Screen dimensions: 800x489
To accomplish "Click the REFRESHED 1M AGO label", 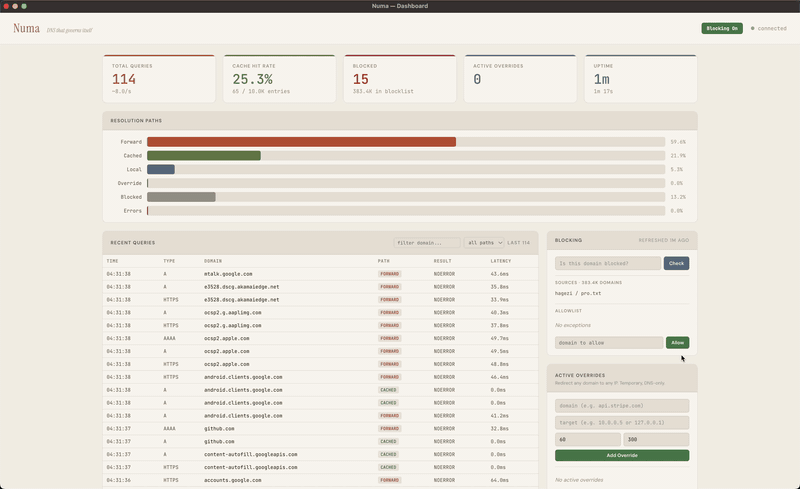I will (663, 240).
